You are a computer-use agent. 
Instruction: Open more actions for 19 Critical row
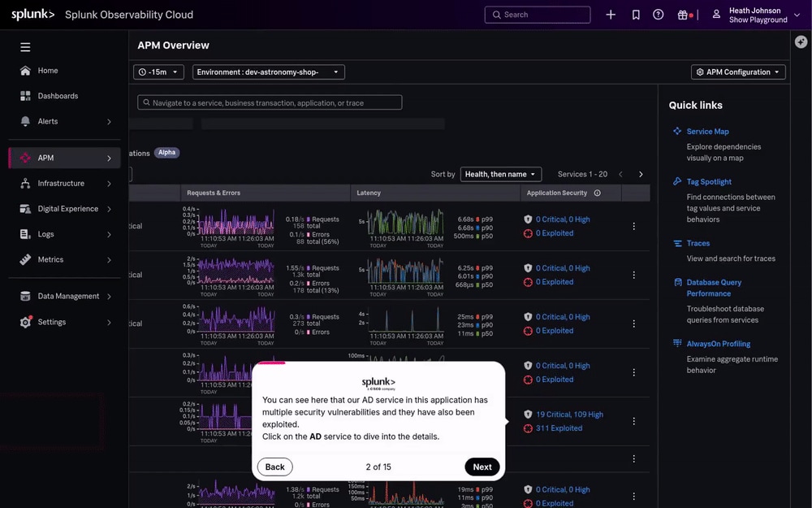(x=634, y=421)
